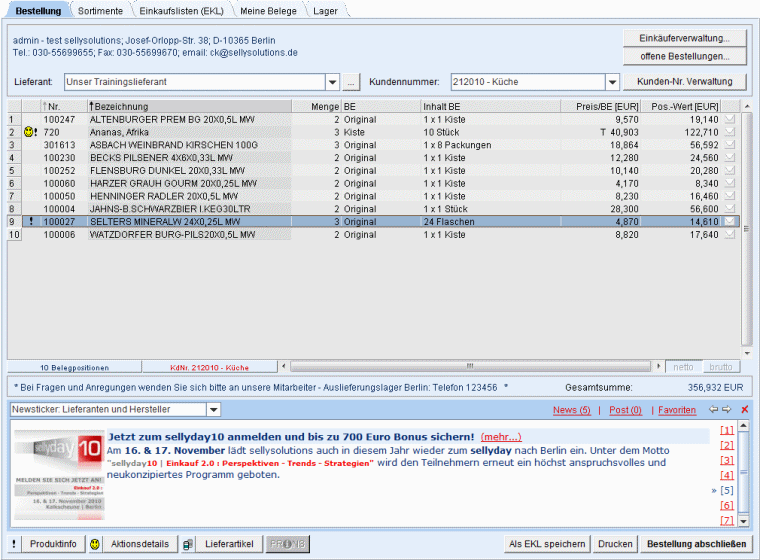760x560 pixels.
Task: Open the Newsticker category dropdown
Action: pyautogui.click(x=213, y=410)
